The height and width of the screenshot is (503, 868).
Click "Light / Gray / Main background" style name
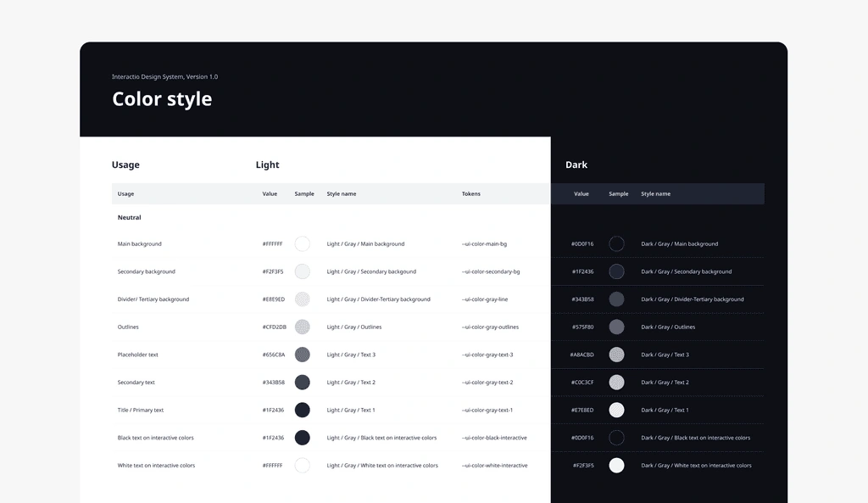point(365,243)
